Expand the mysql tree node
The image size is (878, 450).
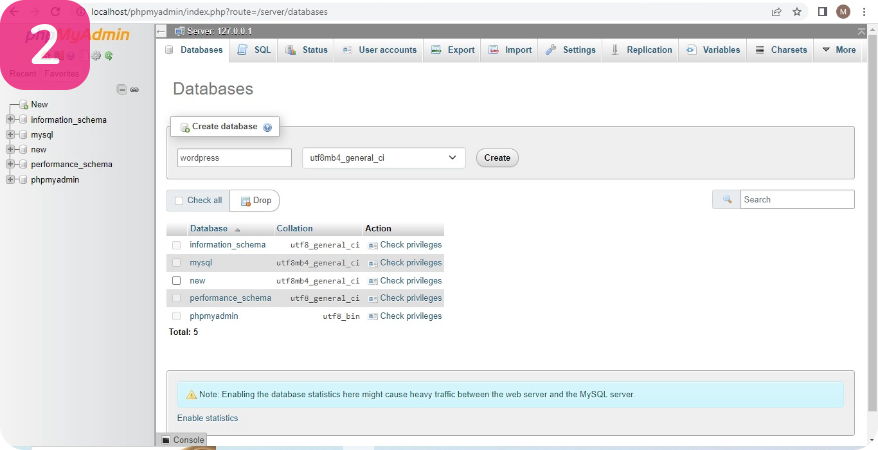tap(10, 135)
